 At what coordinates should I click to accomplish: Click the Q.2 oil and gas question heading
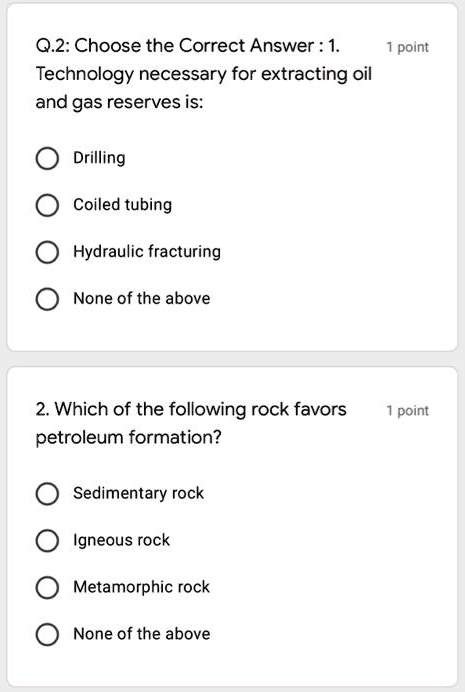pyautogui.click(x=204, y=74)
